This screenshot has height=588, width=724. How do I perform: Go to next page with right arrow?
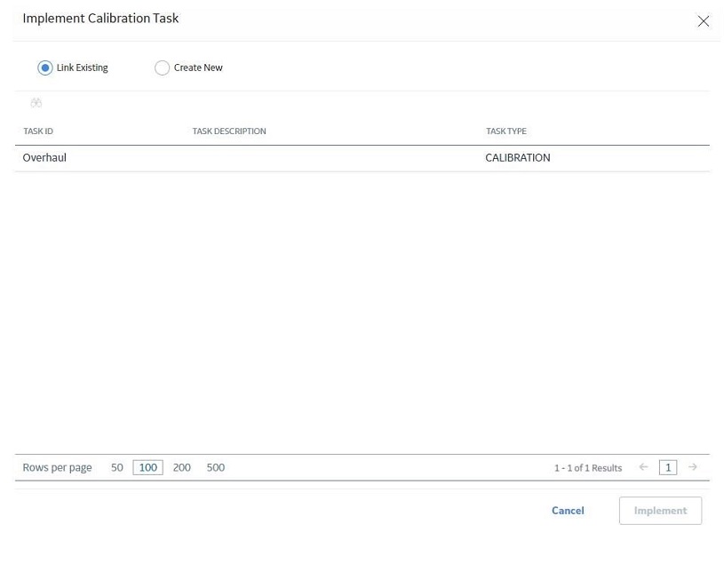tap(693, 467)
